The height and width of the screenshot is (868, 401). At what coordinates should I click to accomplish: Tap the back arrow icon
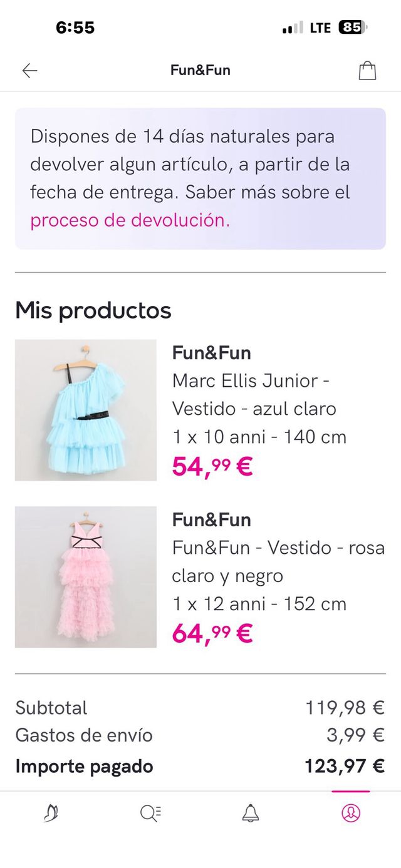(x=29, y=70)
